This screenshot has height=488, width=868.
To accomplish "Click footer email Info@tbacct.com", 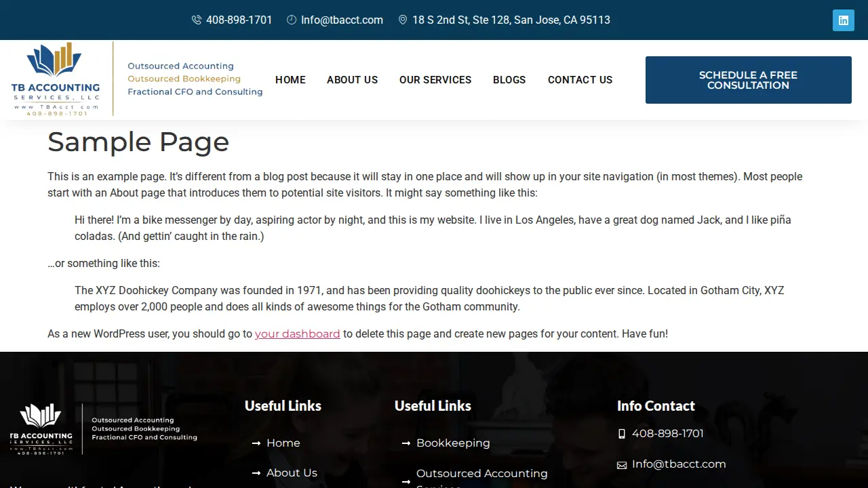I will [679, 464].
